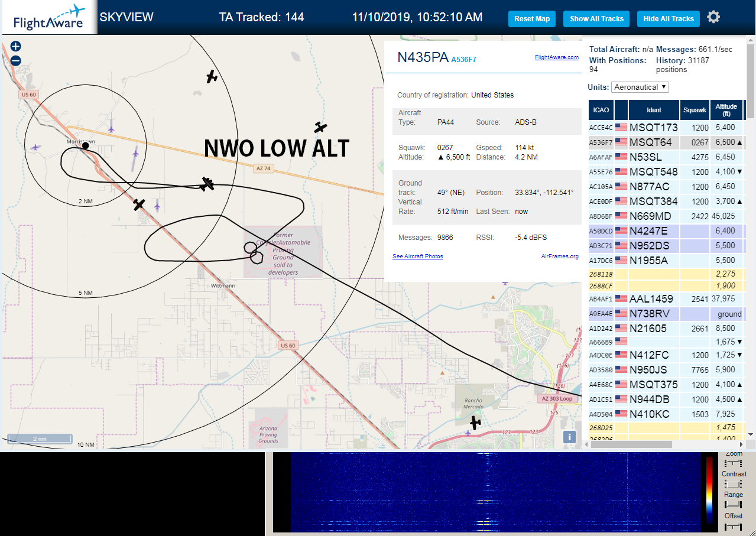Screen dimensions: 756x536
Task: Sort table by ICAO column
Action: 601,110
